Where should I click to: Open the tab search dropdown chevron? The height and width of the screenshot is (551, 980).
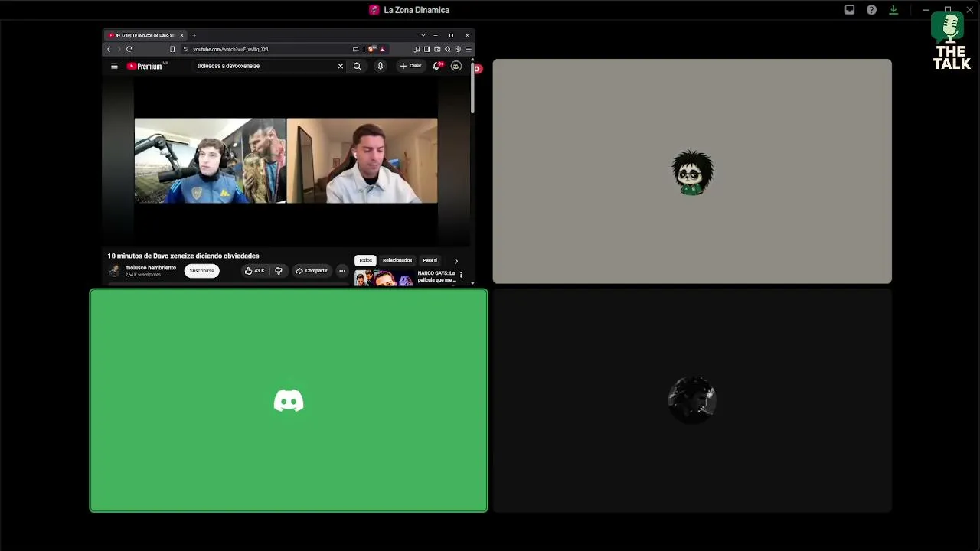(x=423, y=35)
